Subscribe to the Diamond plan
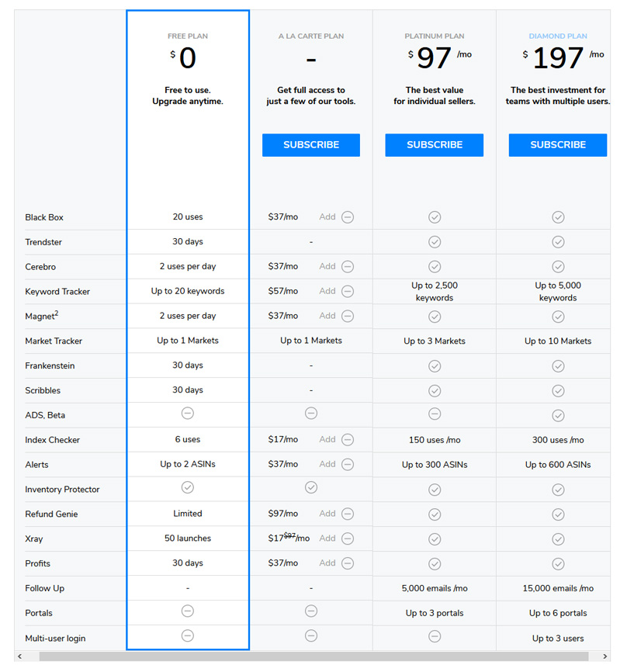This screenshot has width=627, height=672. [558, 145]
